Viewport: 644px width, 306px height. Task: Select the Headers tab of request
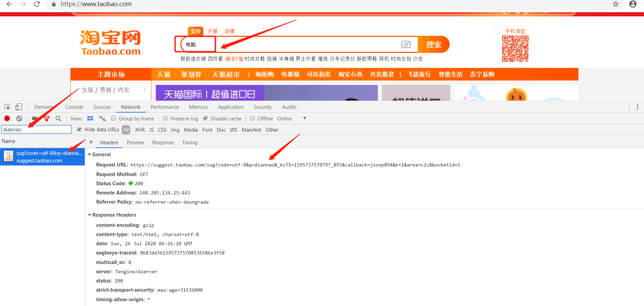pyautogui.click(x=109, y=143)
